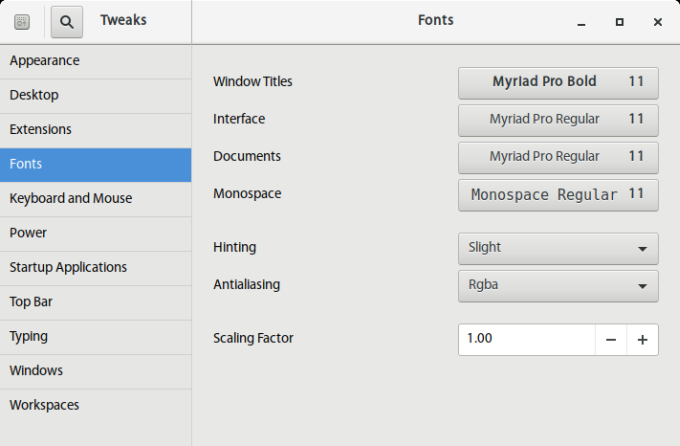Open Keyboard and Mouse settings
This screenshot has height=446, width=680.
click(95, 199)
